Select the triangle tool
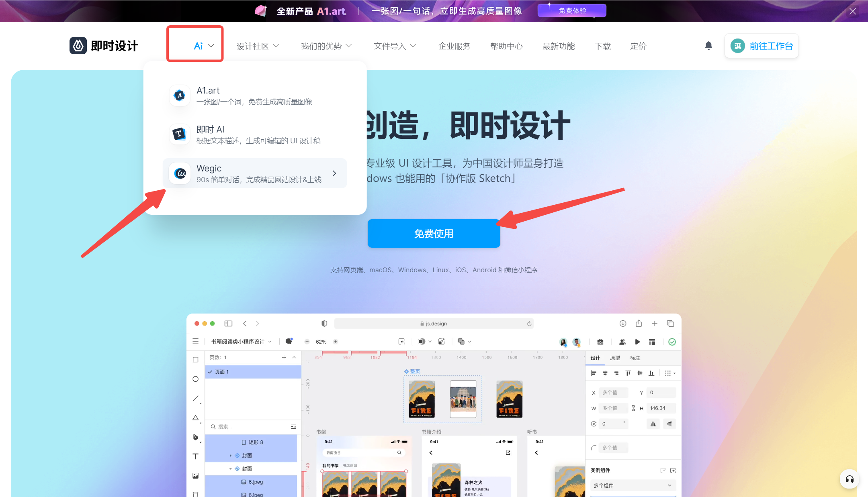The height and width of the screenshot is (497, 868). [x=196, y=418]
